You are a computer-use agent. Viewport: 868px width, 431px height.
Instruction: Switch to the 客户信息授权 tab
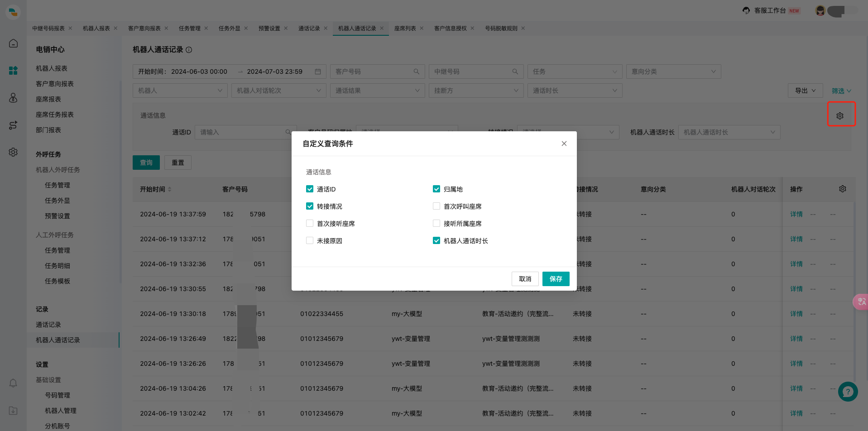click(451, 28)
